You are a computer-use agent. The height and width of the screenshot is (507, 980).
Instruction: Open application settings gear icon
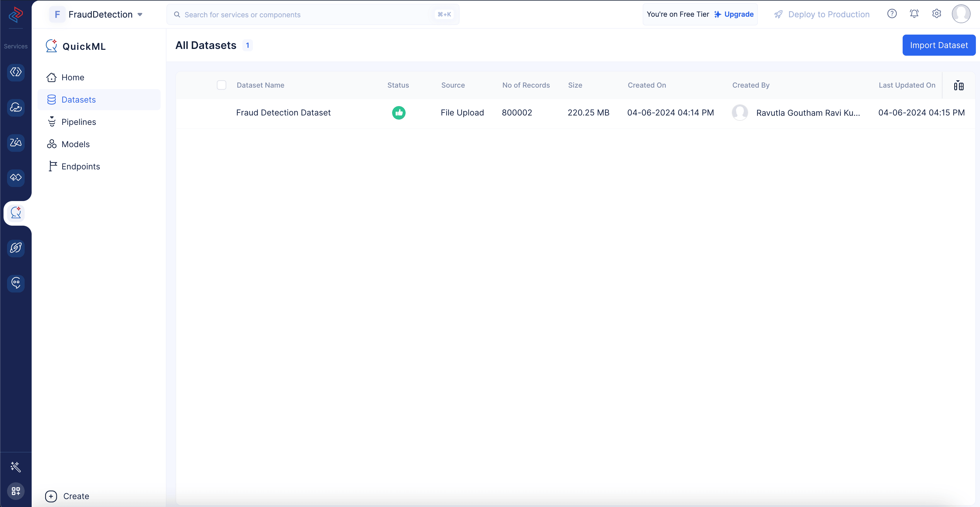pos(936,13)
